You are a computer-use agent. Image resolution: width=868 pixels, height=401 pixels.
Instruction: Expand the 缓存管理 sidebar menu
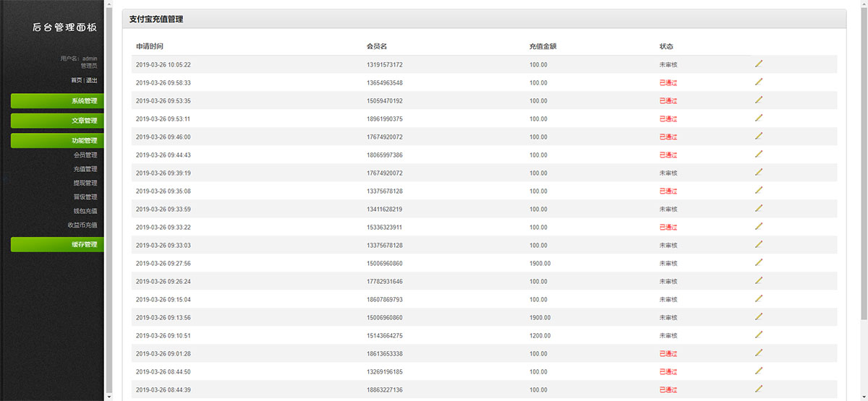[x=57, y=245]
